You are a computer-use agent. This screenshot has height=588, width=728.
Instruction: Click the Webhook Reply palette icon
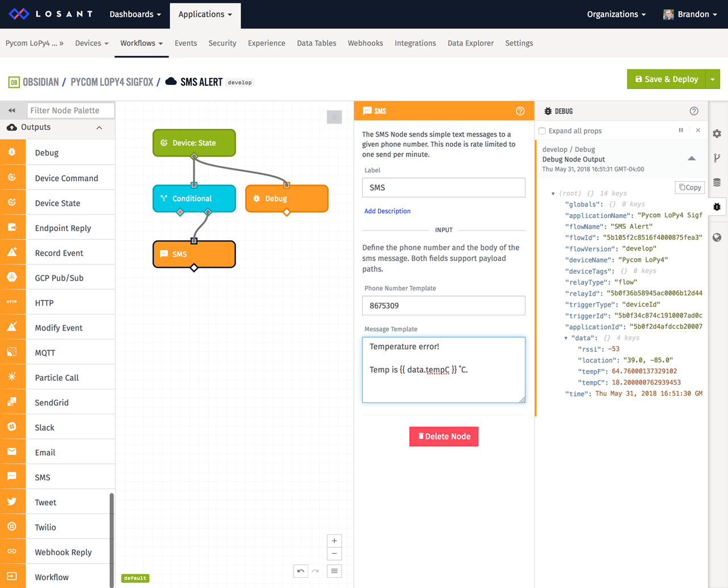pos(13,552)
